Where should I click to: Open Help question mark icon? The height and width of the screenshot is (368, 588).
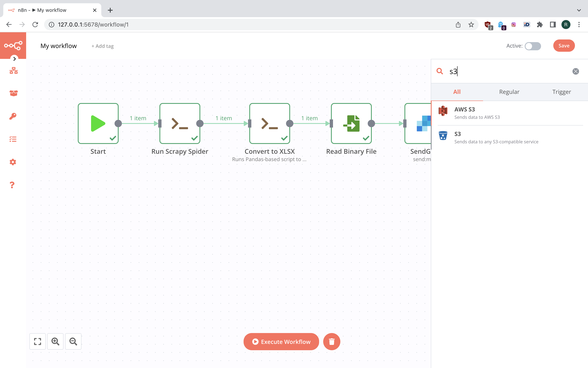point(12,185)
